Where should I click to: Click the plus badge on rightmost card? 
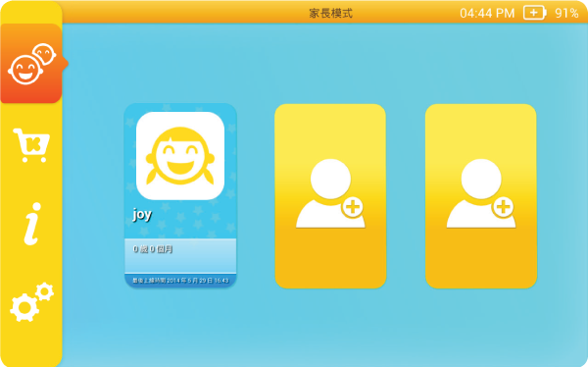coord(503,207)
